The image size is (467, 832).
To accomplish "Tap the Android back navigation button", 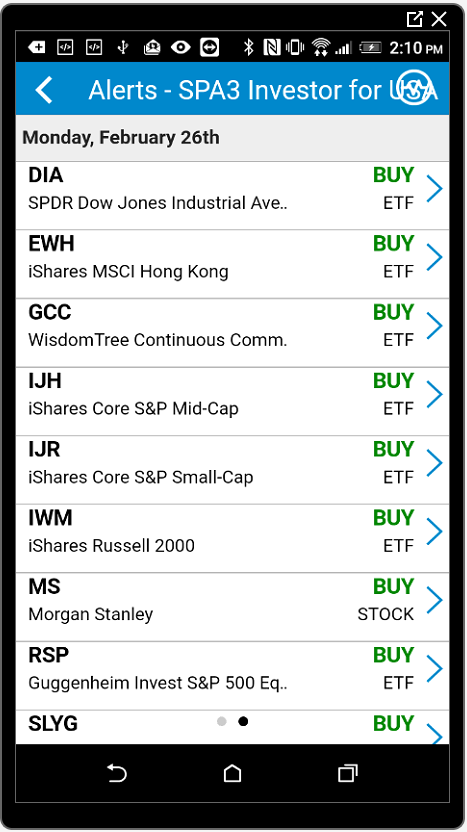I will pyautogui.click(x=117, y=773).
